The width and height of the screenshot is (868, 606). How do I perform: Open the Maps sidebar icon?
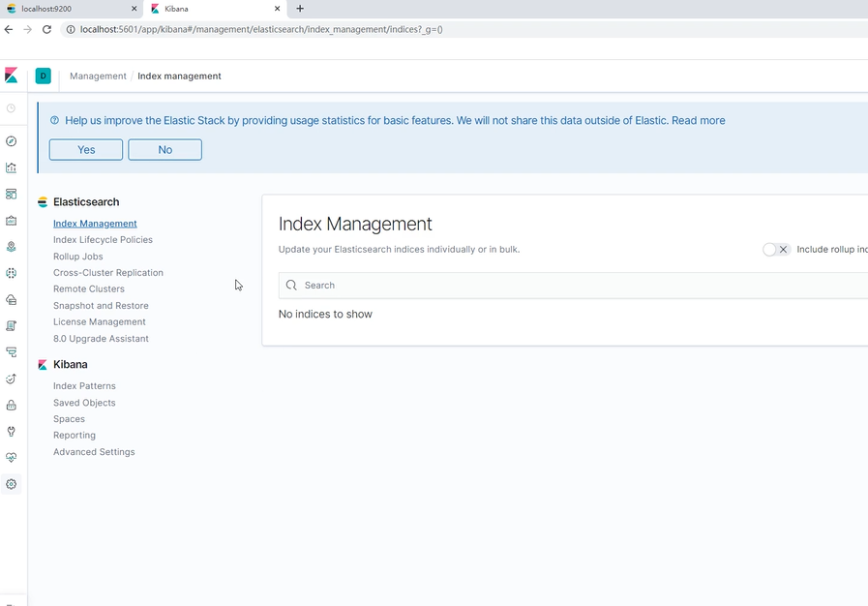11,247
